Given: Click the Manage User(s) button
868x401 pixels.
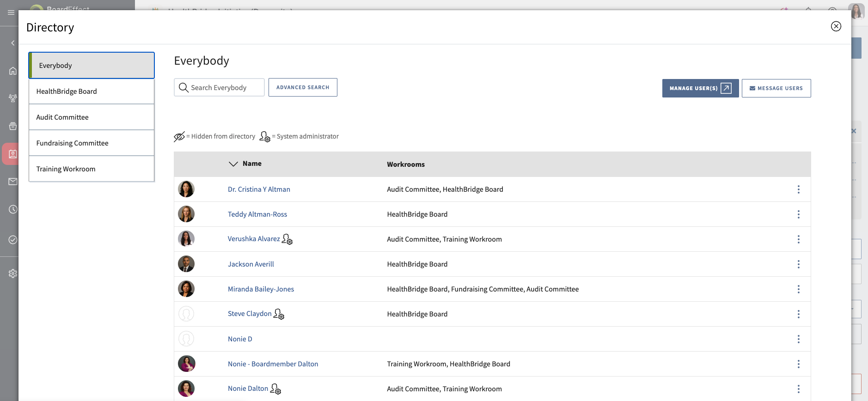Looking at the screenshot, I should (x=700, y=88).
